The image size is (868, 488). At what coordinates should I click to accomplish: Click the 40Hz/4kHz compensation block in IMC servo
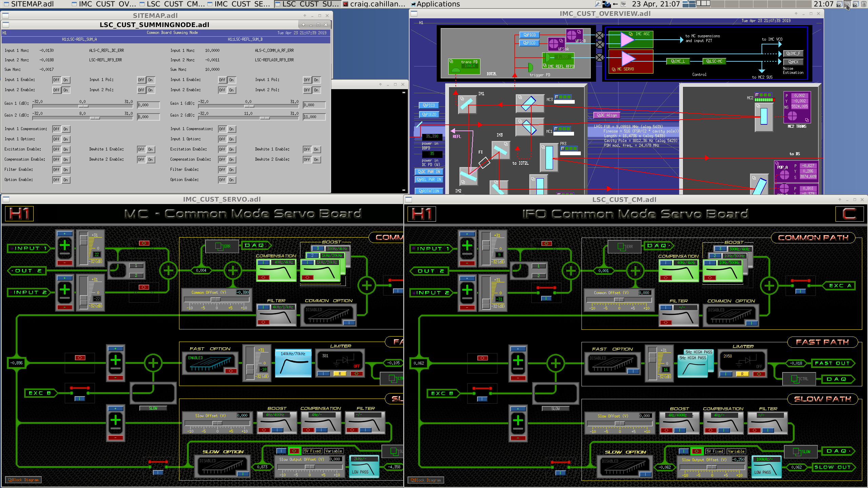[x=276, y=270]
